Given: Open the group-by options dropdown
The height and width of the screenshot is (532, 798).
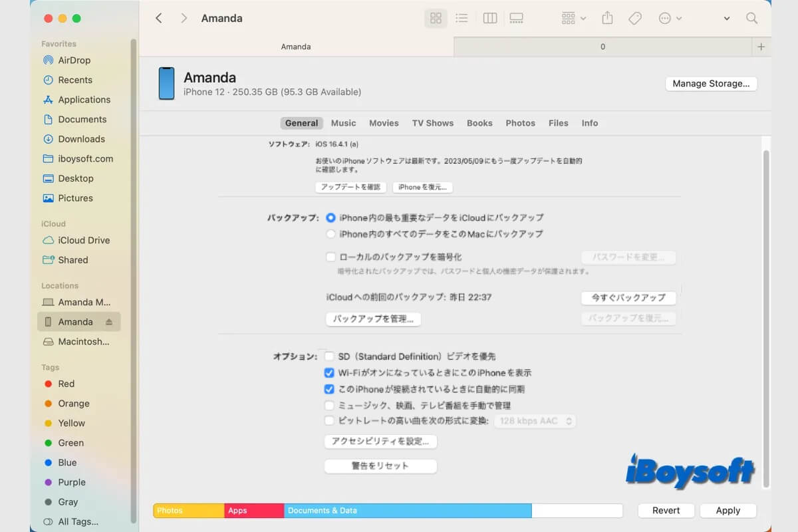Looking at the screenshot, I should click(573, 19).
